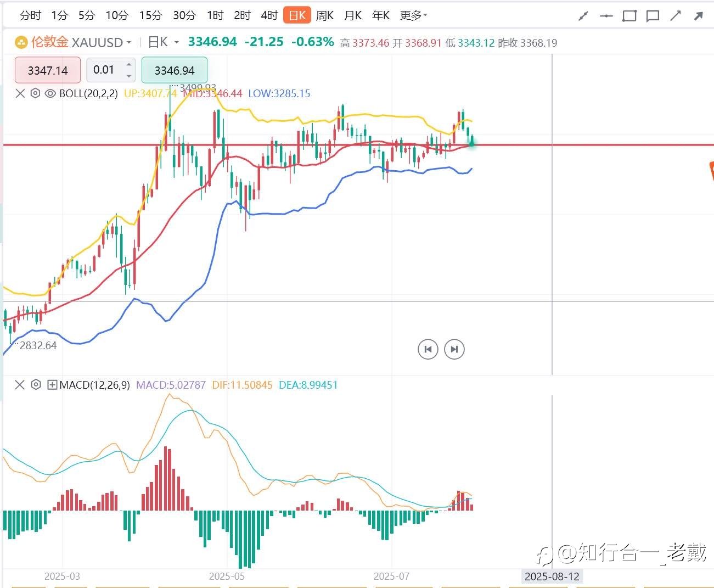Open the 日K period dropdown beside symbol
Viewport: 714px width, 588px height.
(x=164, y=42)
